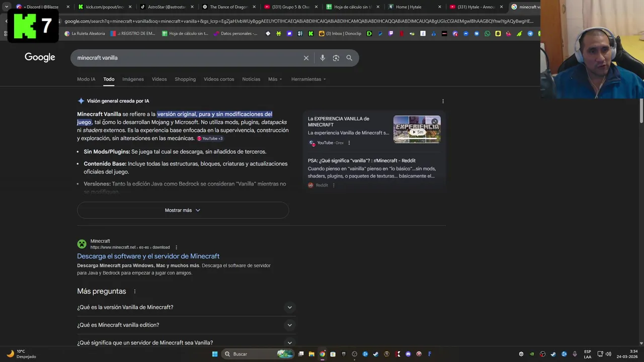Open File Explorer from the taskbar
This screenshot has height=362, width=644.
pos(311,354)
